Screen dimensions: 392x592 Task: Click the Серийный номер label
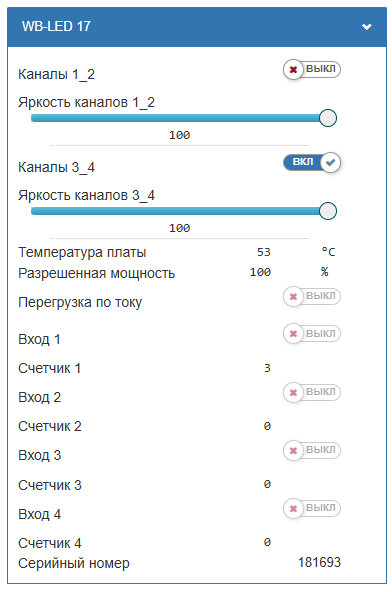point(74,563)
